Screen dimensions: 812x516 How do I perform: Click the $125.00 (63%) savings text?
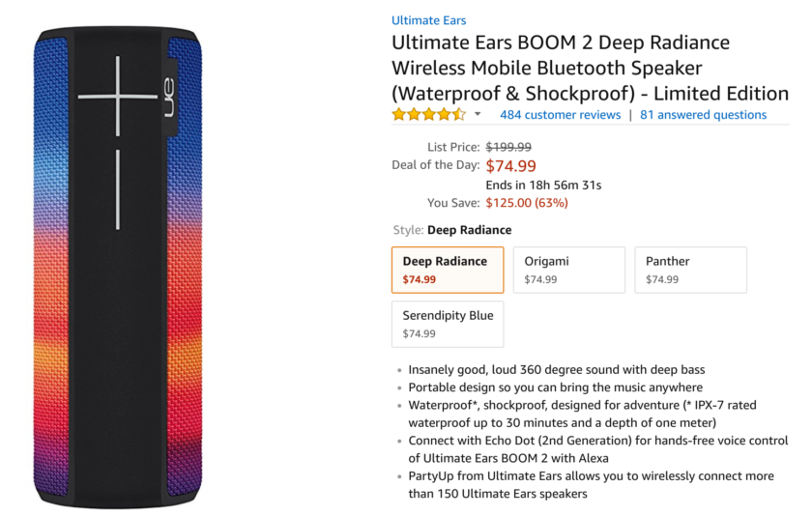click(x=527, y=203)
